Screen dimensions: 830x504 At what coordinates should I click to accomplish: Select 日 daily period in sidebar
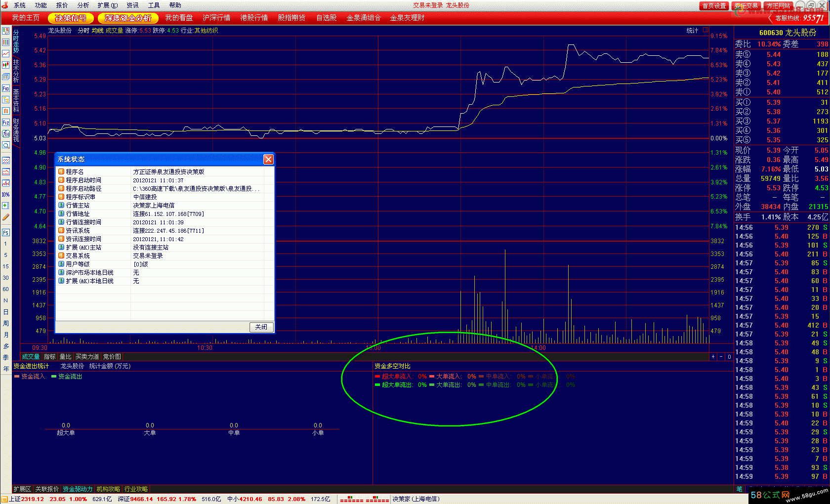pyautogui.click(x=6, y=312)
